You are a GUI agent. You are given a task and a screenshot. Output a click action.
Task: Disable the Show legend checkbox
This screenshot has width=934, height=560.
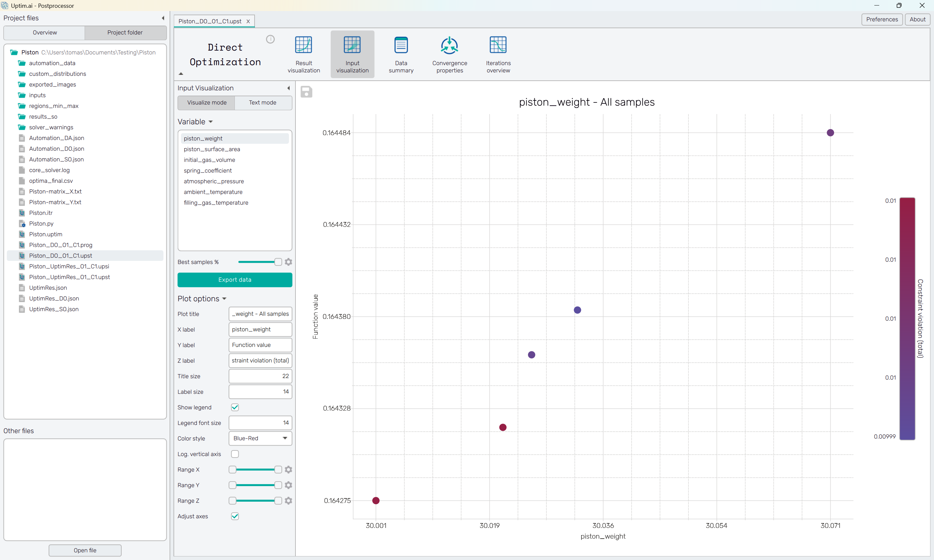[x=235, y=407]
